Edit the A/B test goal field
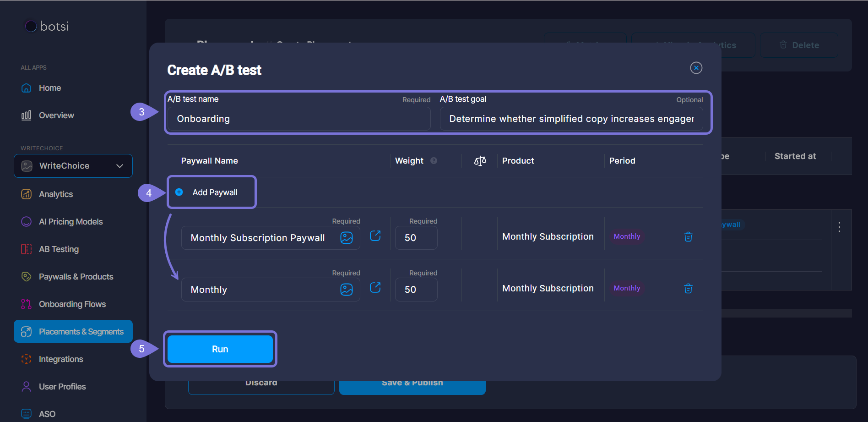This screenshot has height=422, width=868. pos(570,119)
